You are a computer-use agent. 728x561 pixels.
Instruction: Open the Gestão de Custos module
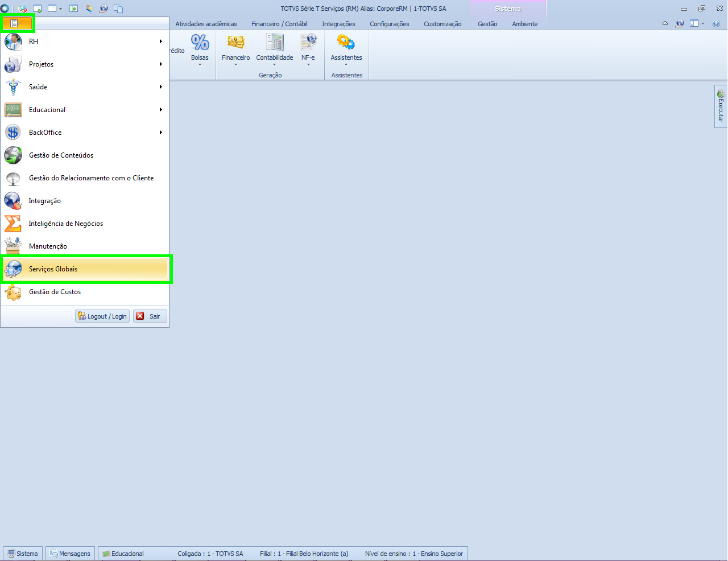click(x=85, y=292)
